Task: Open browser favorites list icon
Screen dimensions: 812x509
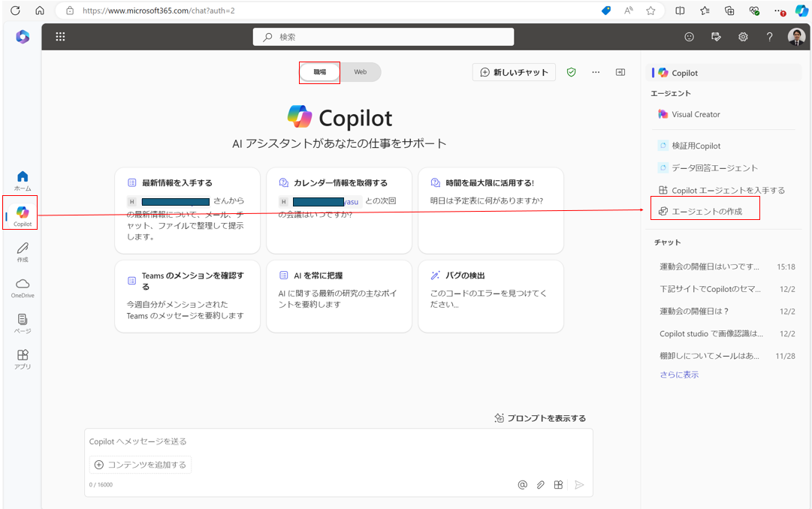Action: [705, 11]
